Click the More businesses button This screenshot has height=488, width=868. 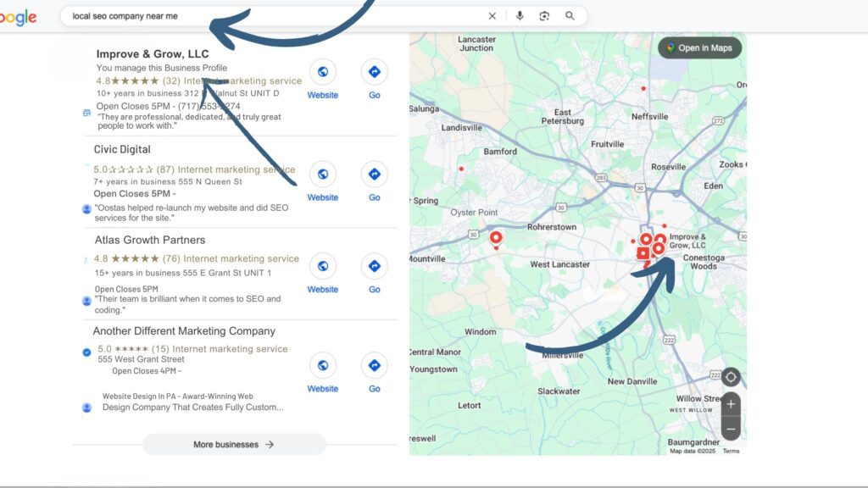click(x=235, y=444)
